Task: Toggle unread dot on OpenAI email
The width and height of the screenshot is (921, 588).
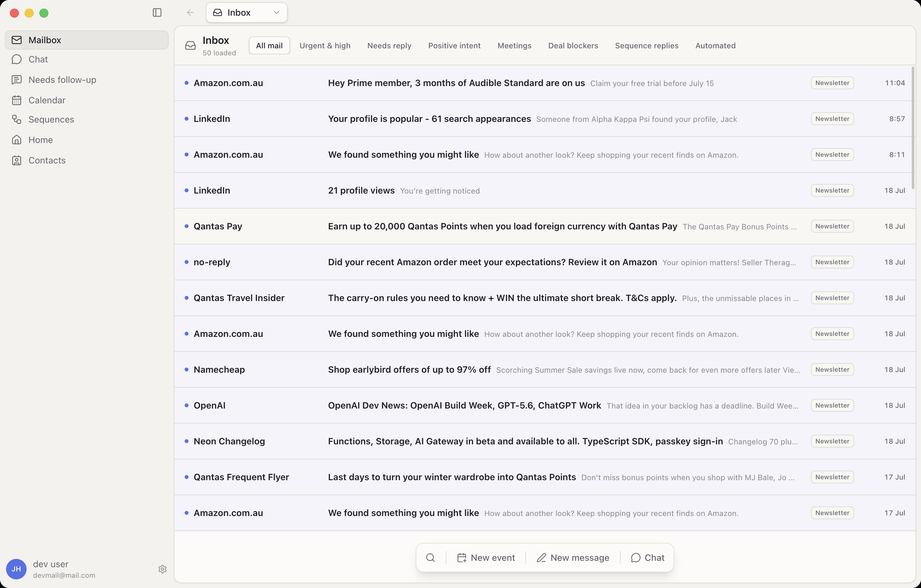Action: click(186, 405)
